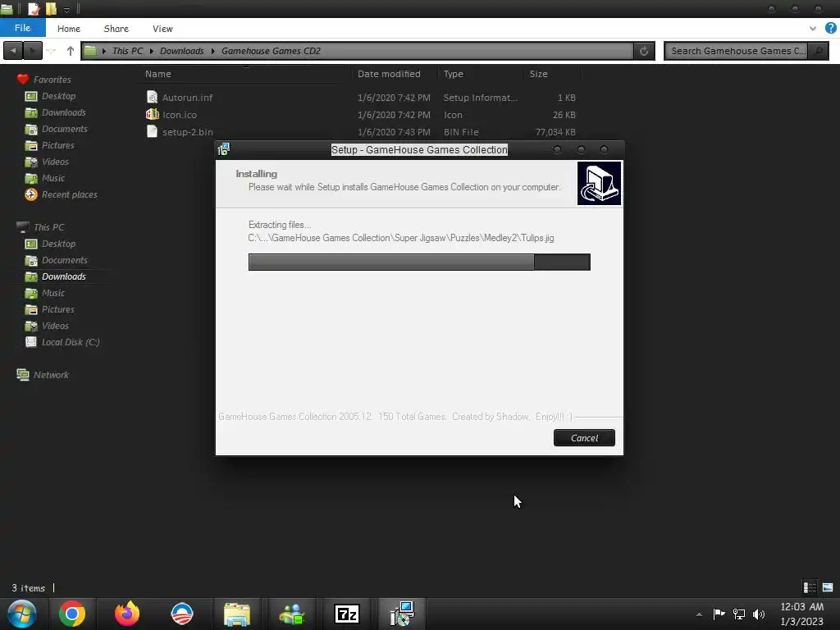The image size is (840, 630).
Task: Open Videos under Favorites
Action: (55, 162)
